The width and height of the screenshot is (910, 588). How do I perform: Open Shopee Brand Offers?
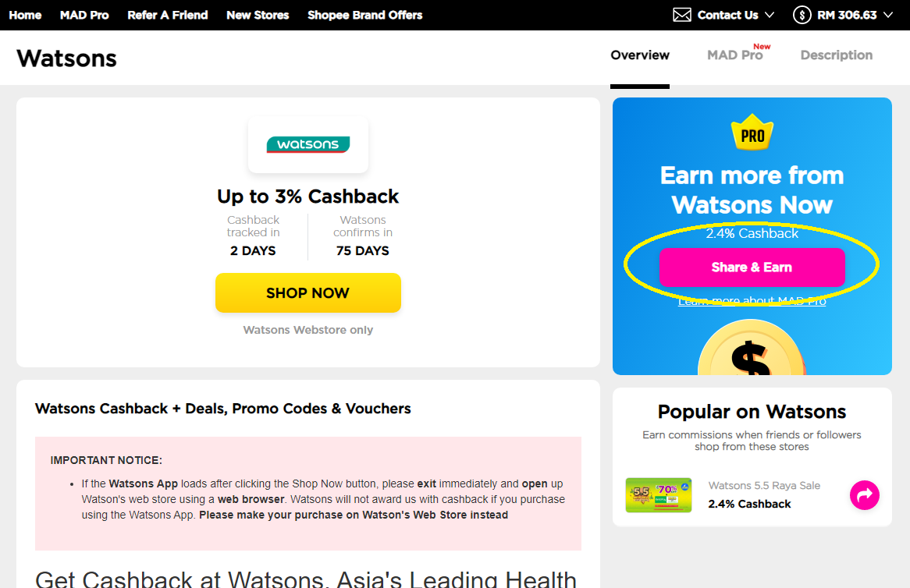coord(365,15)
